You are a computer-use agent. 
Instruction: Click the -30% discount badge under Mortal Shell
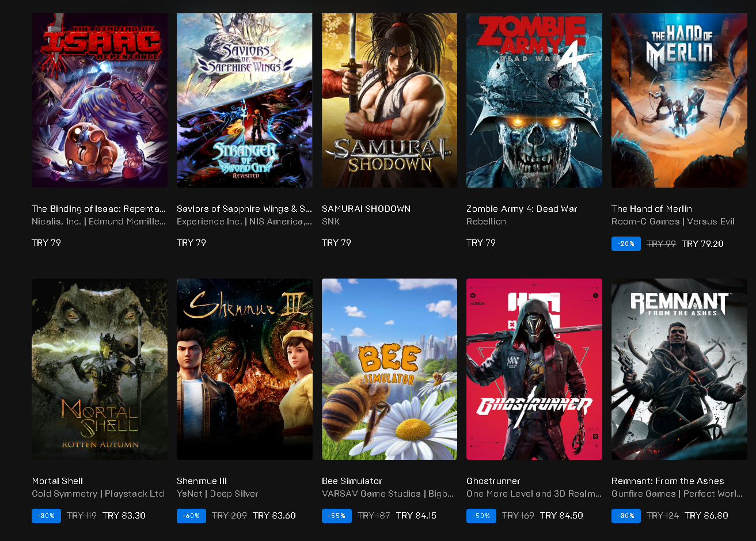point(46,516)
